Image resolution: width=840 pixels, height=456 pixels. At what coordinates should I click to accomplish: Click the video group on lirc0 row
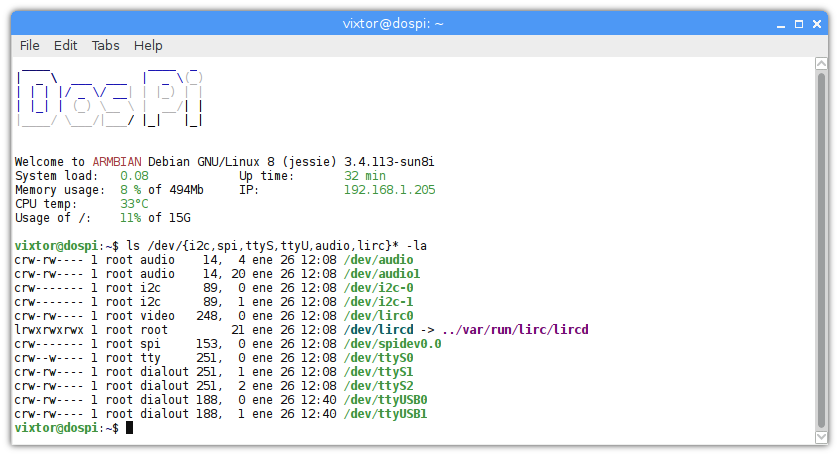158,316
